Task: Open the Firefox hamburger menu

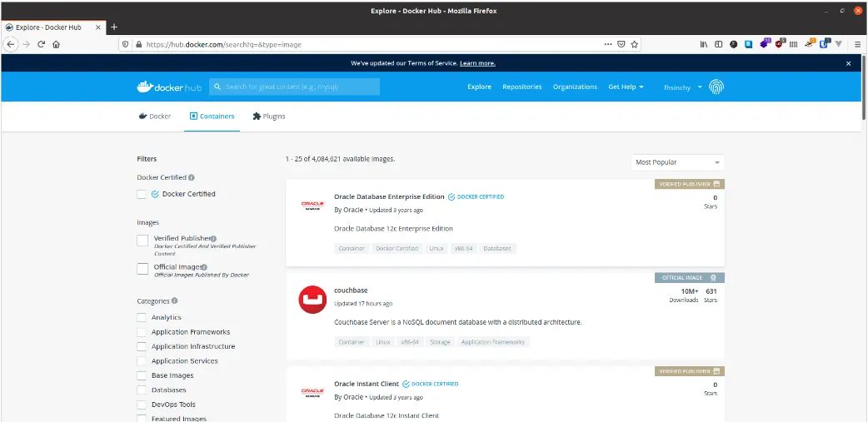Action: (857, 44)
